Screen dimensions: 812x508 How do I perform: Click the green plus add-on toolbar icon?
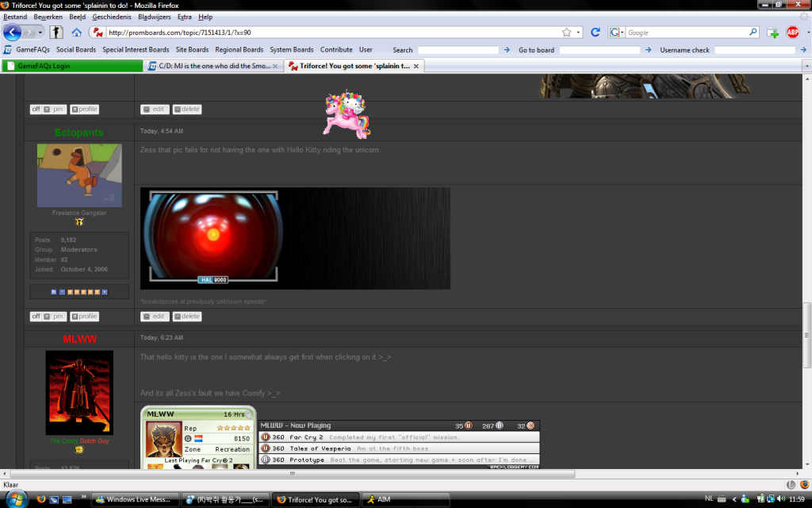[772, 33]
